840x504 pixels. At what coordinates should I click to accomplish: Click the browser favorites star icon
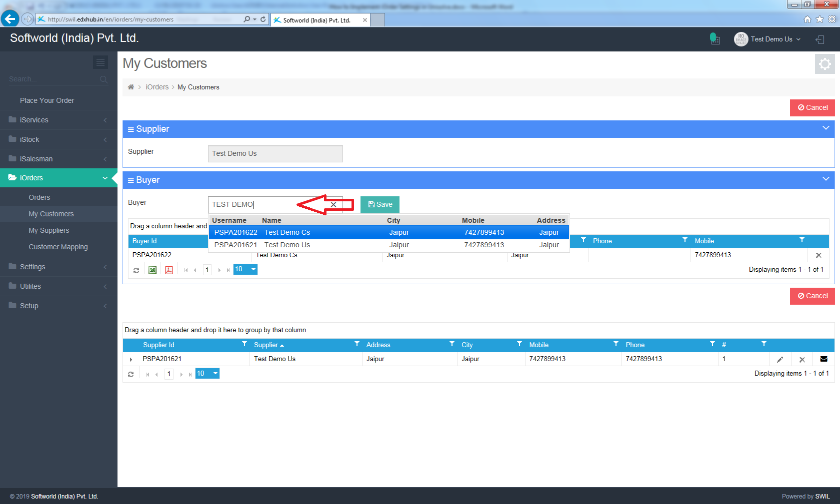tap(819, 19)
